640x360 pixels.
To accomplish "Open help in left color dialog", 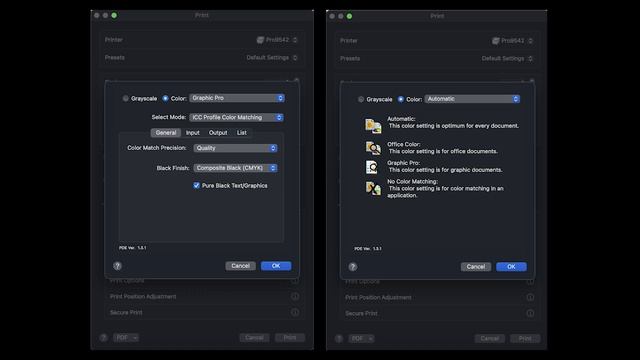I will 118,266.
